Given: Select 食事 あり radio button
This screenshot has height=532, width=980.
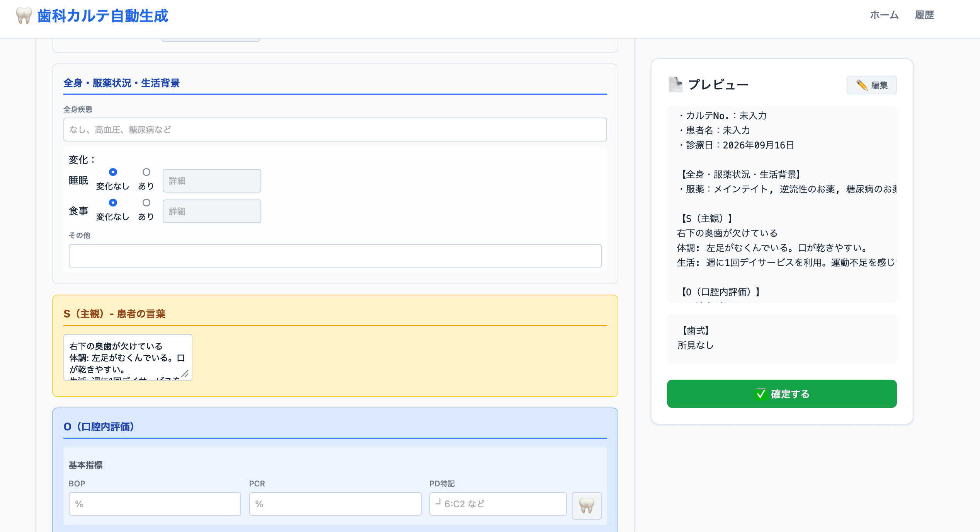Looking at the screenshot, I should click(x=146, y=203).
